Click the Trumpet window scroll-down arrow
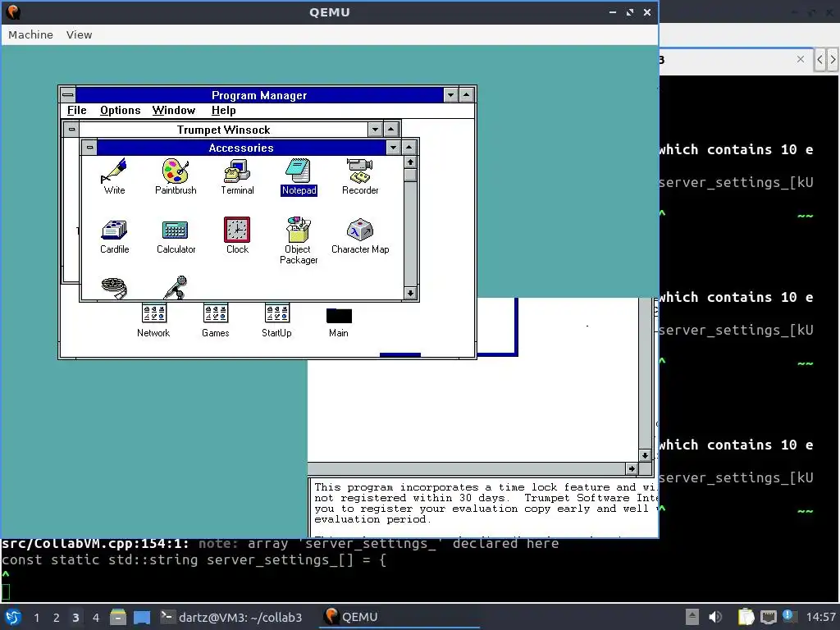Image resolution: width=840 pixels, height=630 pixels. click(x=645, y=455)
